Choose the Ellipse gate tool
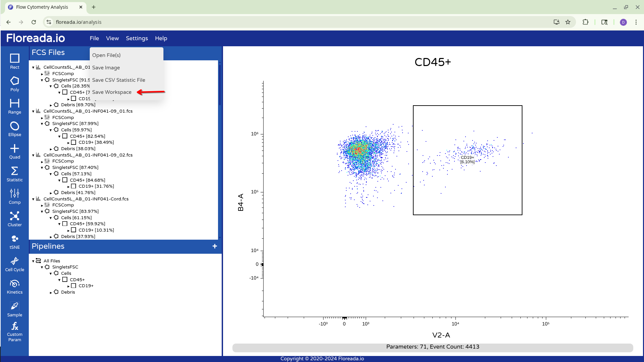Viewport: 644px width, 362px height. click(x=14, y=129)
